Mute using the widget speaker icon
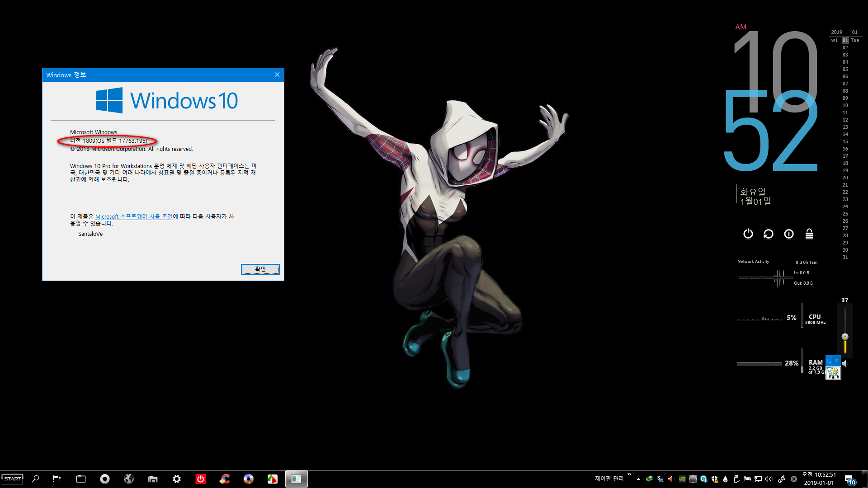Viewport: 868px width, 488px height. coord(845,364)
